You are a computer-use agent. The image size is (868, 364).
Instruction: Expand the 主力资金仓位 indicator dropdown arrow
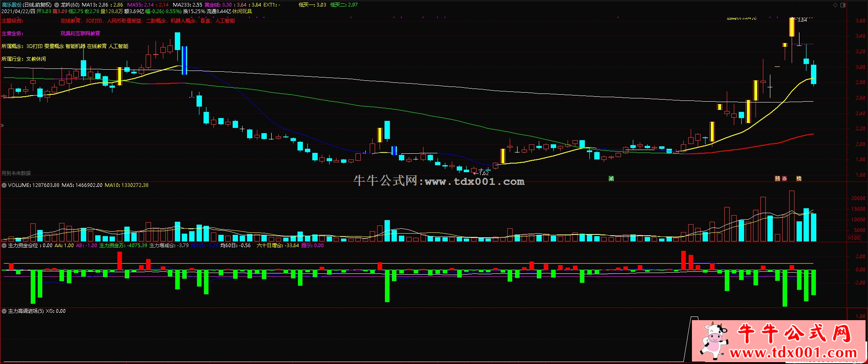click(4, 246)
